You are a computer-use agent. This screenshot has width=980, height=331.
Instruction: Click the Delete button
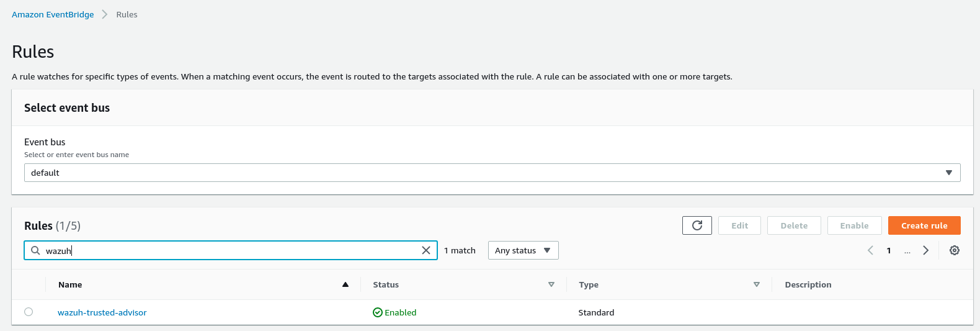[x=794, y=225]
